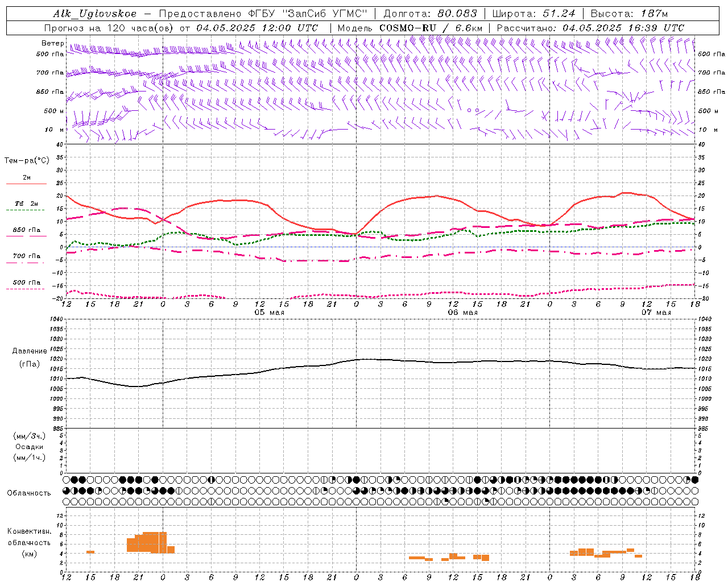Click the '(км)' unit under convective cloudiness
Image resolution: width=728 pixels, height=582 pixels.
coord(30,554)
